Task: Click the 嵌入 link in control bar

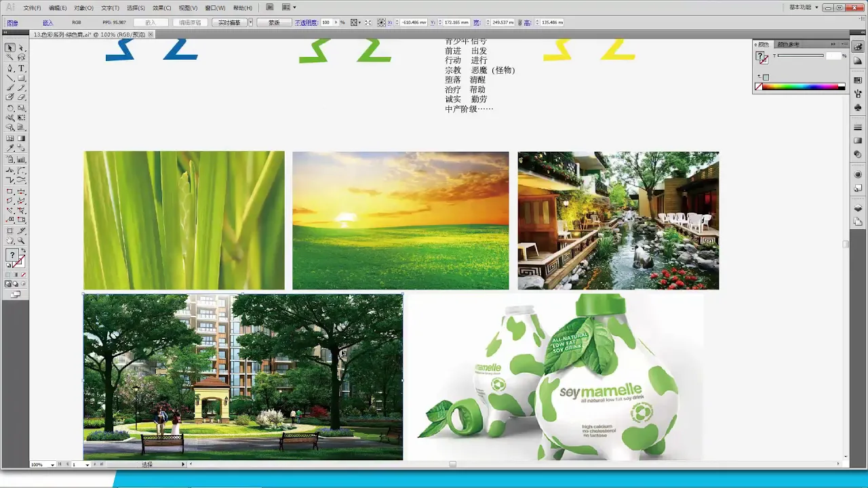Action: click(x=48, y=22)
